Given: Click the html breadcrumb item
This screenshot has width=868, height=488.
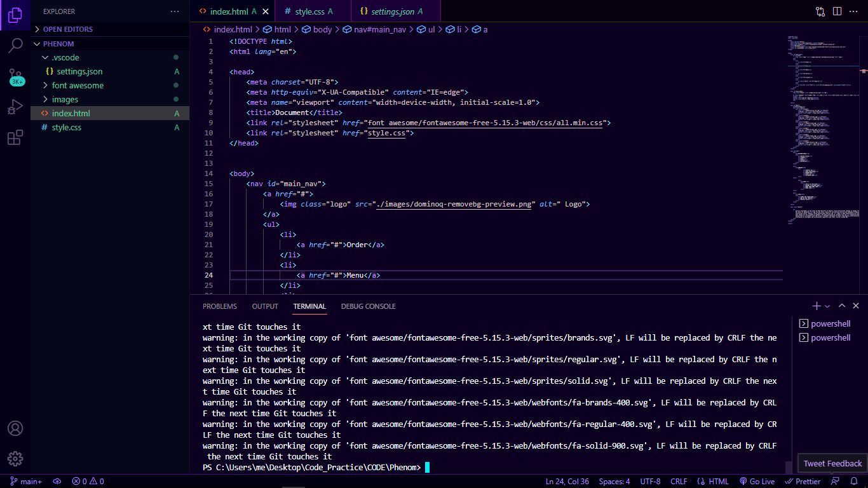Looking at the screenshot, I should tap(277, 29).
